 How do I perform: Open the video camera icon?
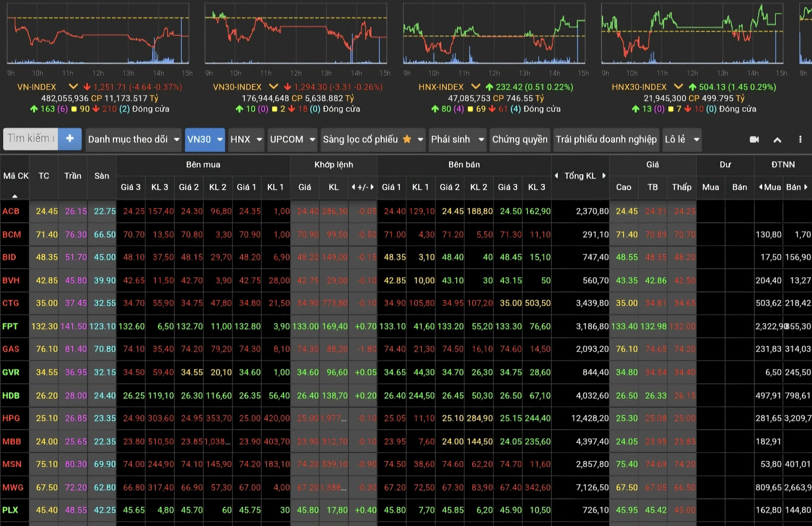coord(754,139)
